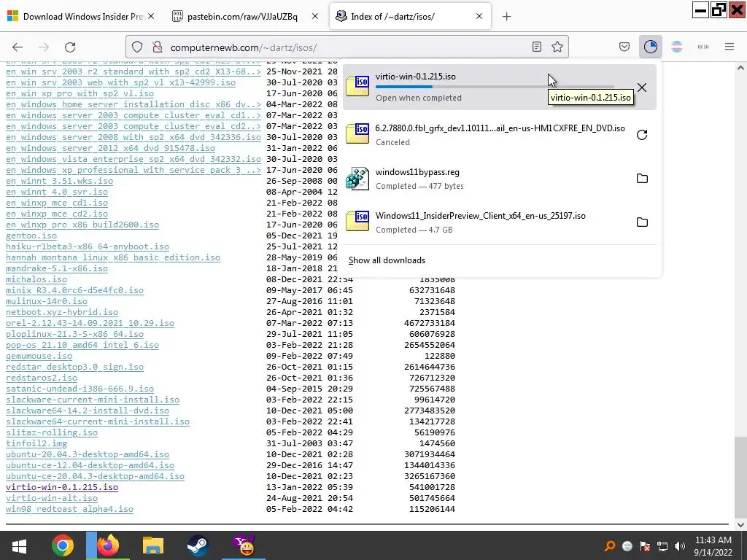Viewport: 747px width, 560px height.
Task: Open virtio-win-0.1.215.iso link
Action: point(62,487)
